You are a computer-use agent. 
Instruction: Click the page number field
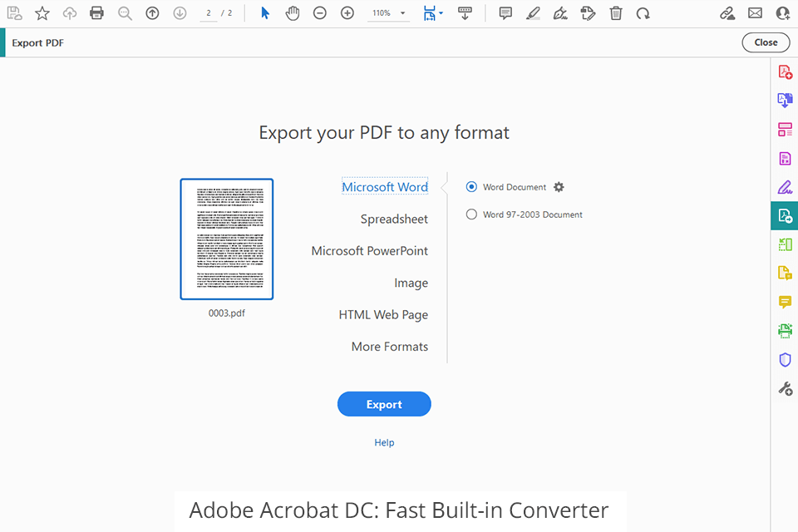pyautogui.click(x=209, y=13)
